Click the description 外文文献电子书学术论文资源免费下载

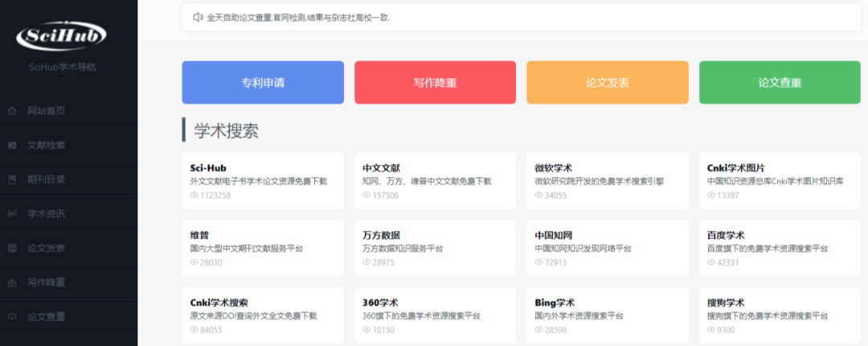pyautogui.click(x=259, y=181)
